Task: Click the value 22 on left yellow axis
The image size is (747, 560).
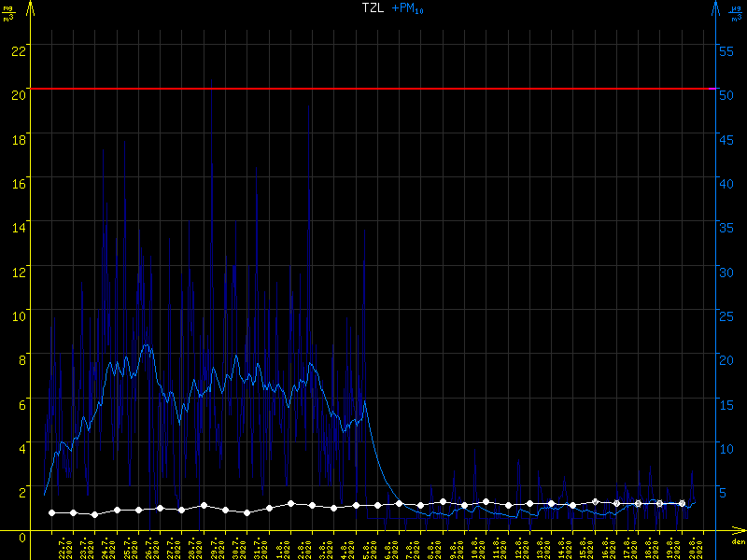Action: (x=17, y=50)
